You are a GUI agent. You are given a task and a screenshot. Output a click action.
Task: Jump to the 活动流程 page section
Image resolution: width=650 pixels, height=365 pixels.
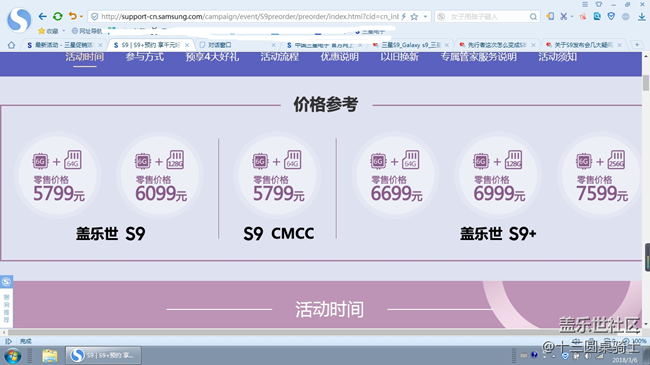pyautogui.click(x=279, y=57)
